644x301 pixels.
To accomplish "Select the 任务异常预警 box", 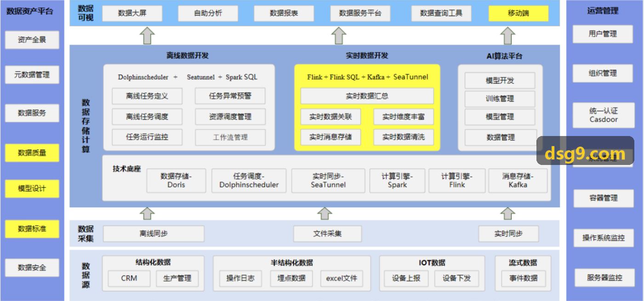I will [230, 96].
